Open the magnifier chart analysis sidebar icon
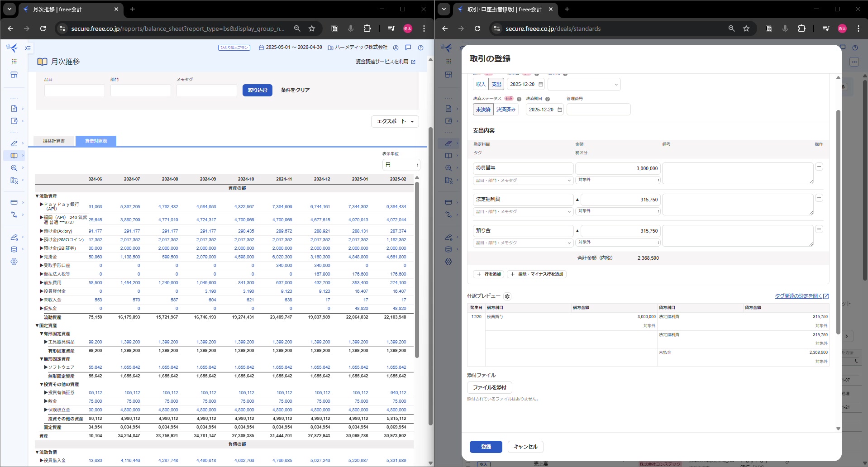Viewport: 868px width, 467px height. point(14,168)
